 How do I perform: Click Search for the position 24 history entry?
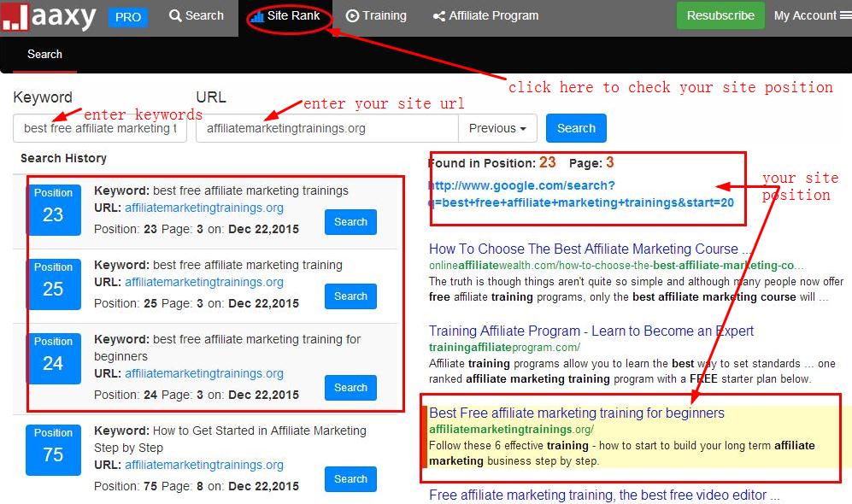point(350,388)
